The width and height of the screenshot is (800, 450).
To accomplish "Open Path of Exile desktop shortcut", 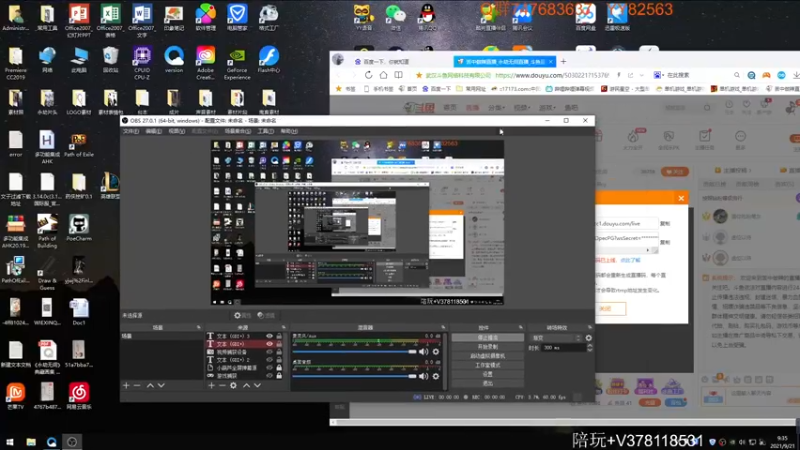I will pos(79,145).
